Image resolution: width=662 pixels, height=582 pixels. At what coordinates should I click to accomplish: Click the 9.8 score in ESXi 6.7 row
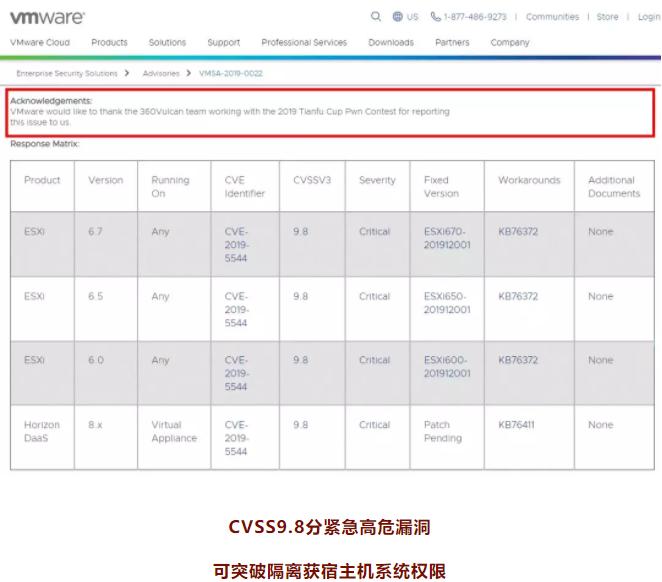[x=301, y=231]
